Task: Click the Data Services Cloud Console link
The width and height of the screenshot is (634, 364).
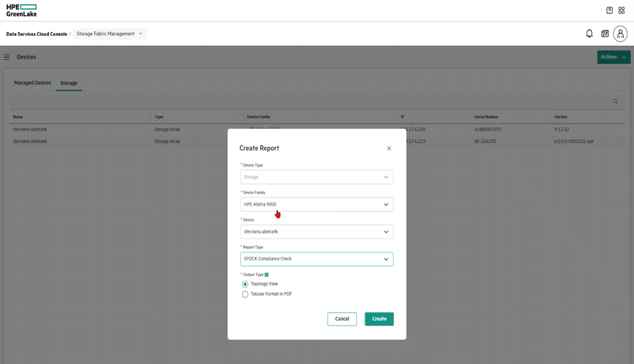Action: click(37, 34)
